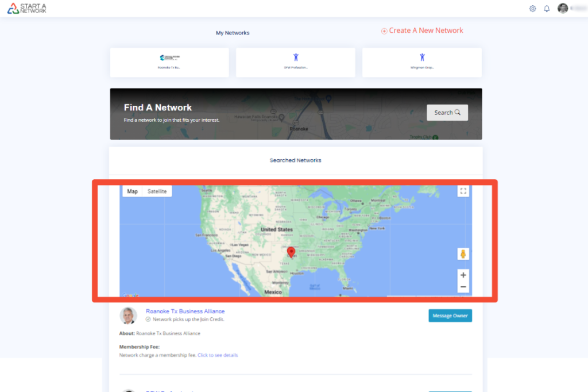Zoom out the map with minus button

coord(463,287)
